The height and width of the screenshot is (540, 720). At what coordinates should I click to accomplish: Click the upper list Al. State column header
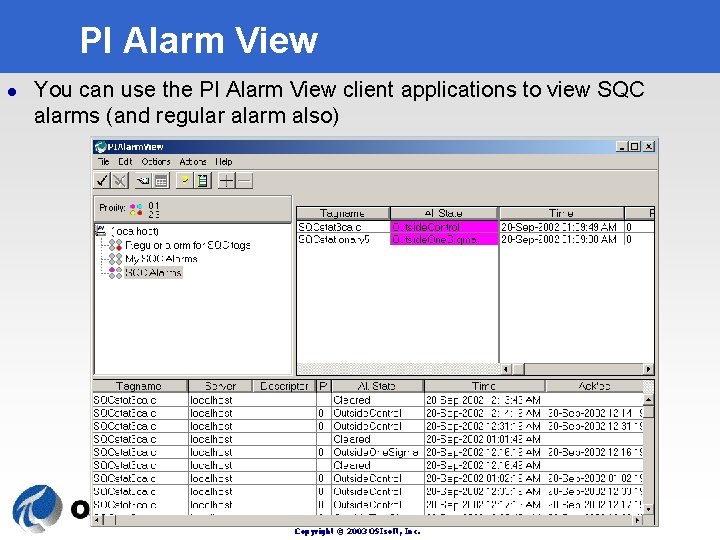click(x=444, y=213)
